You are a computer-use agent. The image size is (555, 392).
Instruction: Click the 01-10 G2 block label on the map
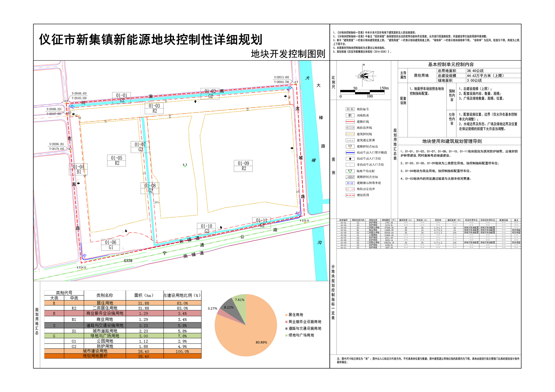click(206, 229)
